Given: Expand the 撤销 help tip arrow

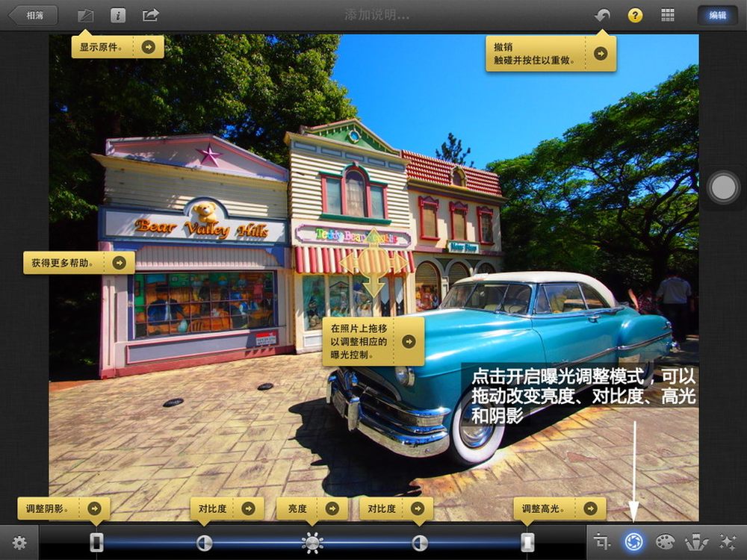Looking at the screenshot, I should 601,53.
